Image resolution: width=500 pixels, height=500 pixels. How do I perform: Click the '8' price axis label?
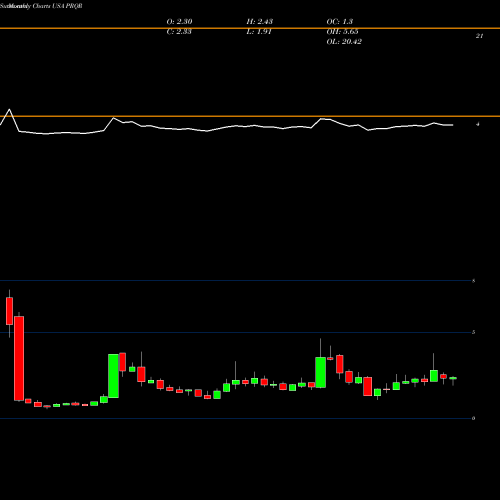tap(473, 281)
